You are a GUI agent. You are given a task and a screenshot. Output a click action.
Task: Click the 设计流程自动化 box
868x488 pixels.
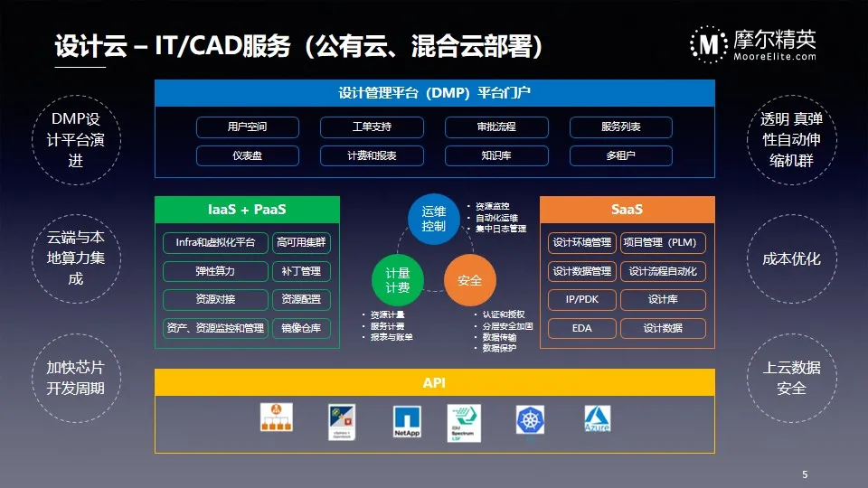[663, 271]
